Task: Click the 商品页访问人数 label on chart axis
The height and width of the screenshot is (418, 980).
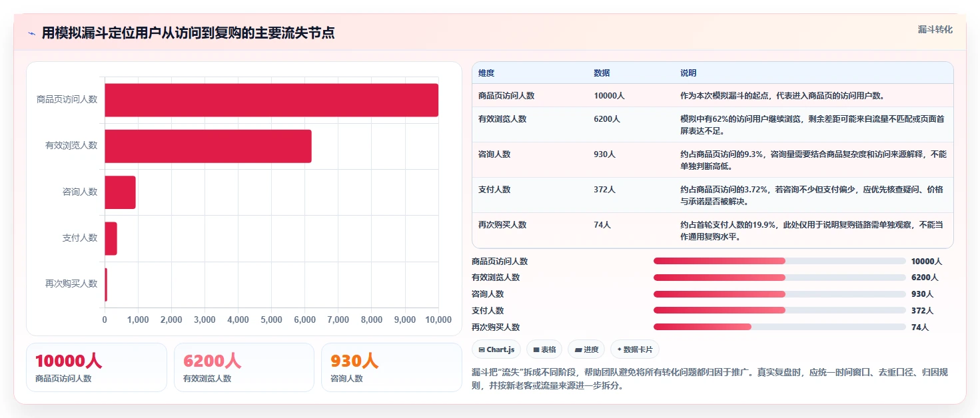Action: pyautogui.click(x=67, y=99)
